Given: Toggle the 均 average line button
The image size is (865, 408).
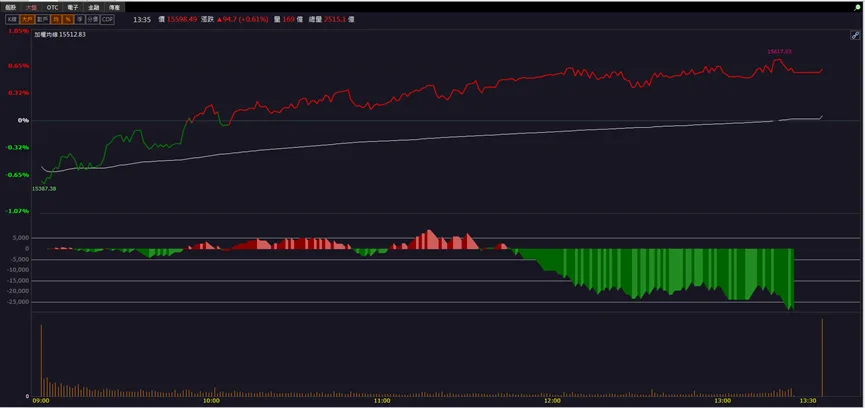Looking at the screenshot, I should (56, 19).
